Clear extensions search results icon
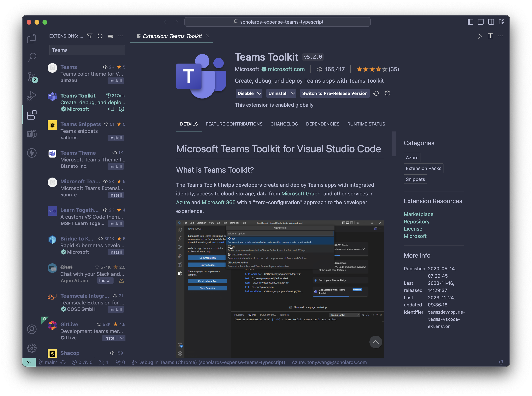This screenshot has width=532, height=396. pos(110,36)
